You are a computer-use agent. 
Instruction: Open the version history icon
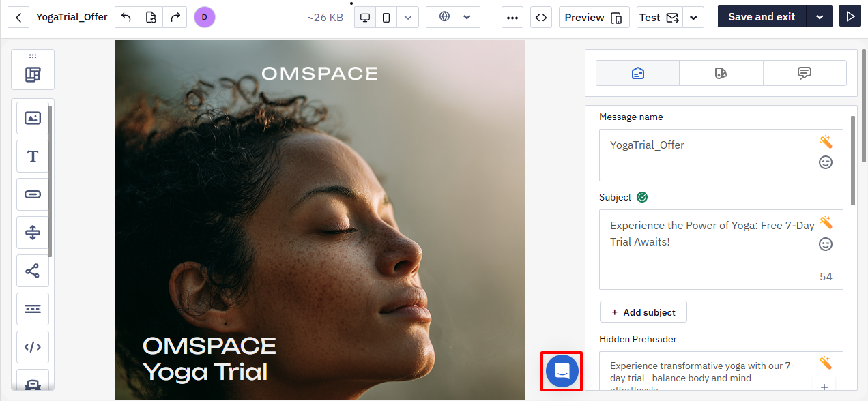pos(151,17)
